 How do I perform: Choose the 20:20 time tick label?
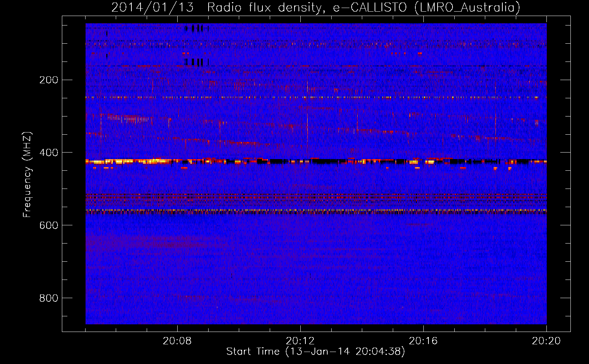click(x=546, y=341)
